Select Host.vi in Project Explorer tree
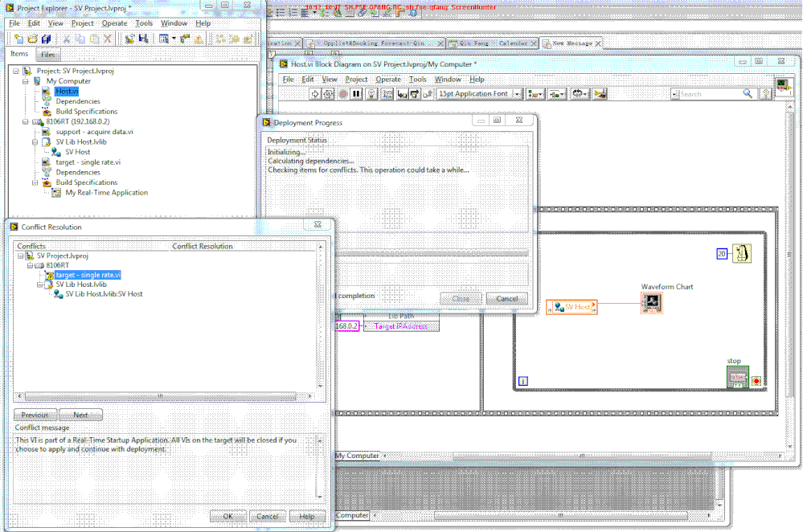803x532 pixels. pyautogui.click(x=67, y=91)
